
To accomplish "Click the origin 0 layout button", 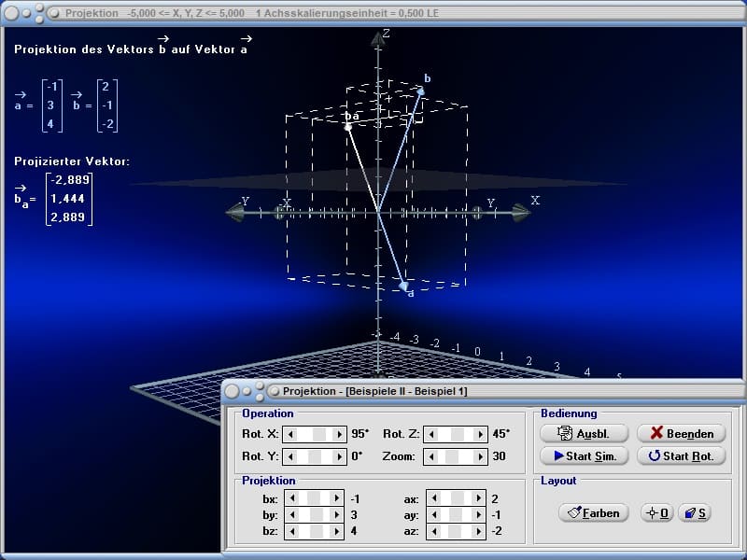I will [656, 512].
